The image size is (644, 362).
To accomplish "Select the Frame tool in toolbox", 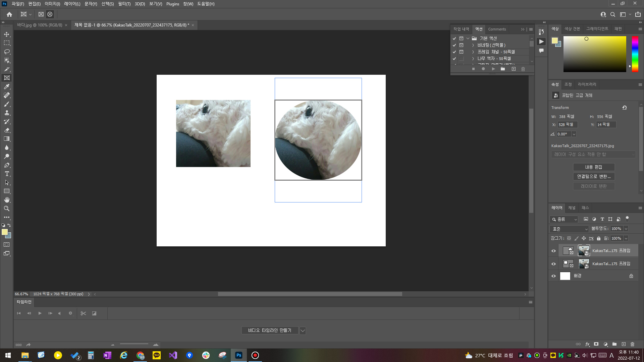I will pyautogui.click(x=7, y=78).
